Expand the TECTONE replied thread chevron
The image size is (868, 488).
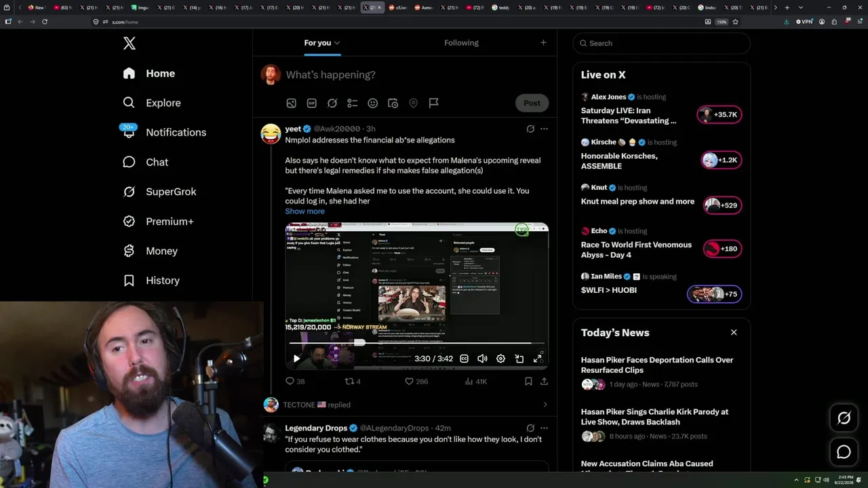(x=545, y=405)
